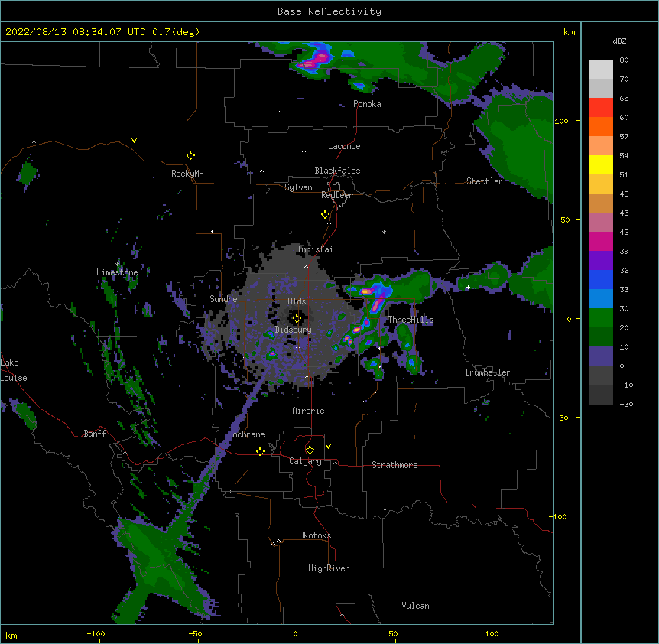Select the Drumheller label

tap(488, 372)
